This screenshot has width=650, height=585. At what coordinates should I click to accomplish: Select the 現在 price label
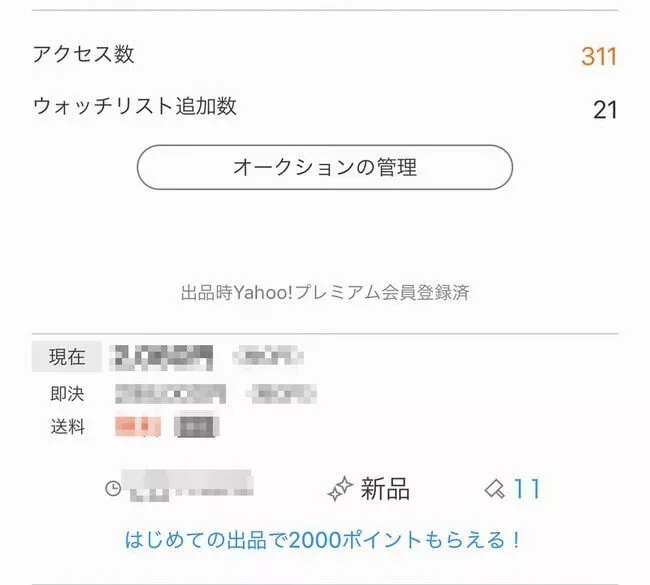tap(67, 357)
